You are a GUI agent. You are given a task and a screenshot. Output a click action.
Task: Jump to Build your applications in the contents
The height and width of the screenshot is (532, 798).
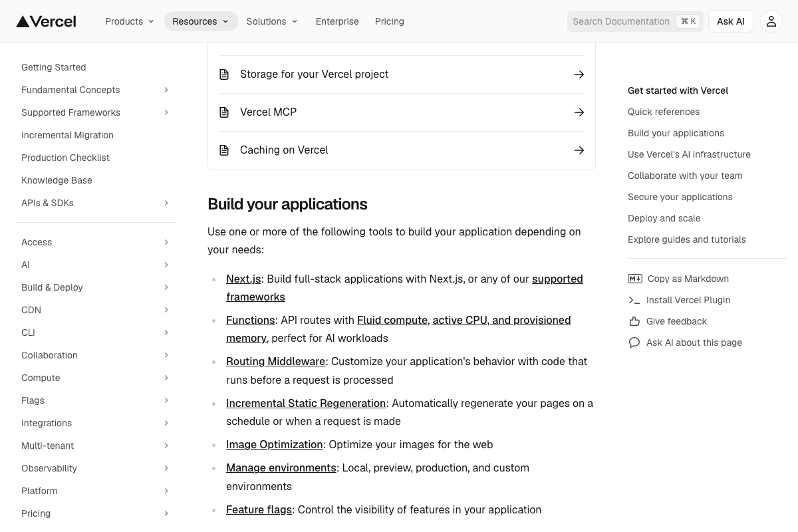tap(676, 133)
